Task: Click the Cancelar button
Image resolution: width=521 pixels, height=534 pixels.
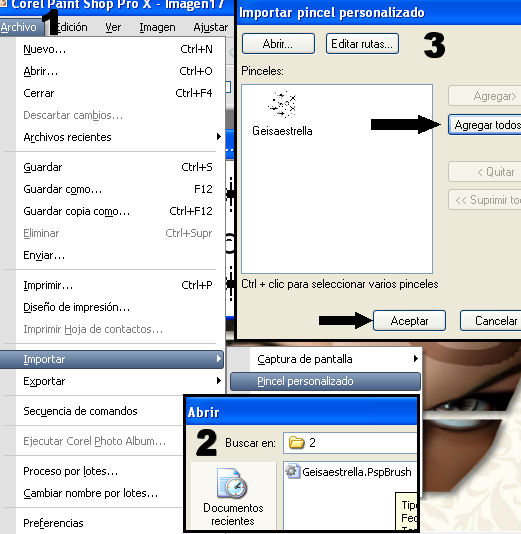Action: point(491,321)
